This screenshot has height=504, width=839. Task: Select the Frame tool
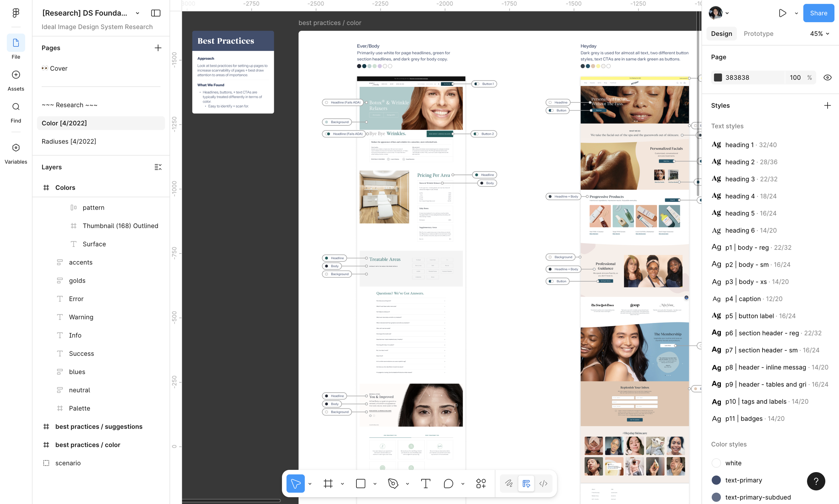coord(328,483)
